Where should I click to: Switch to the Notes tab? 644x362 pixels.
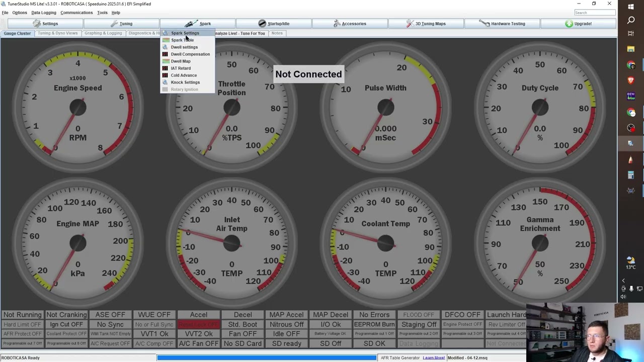coord(277,33)
